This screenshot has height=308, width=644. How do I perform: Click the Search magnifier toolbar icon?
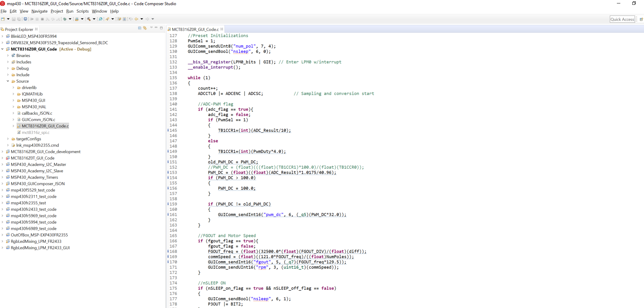click(x=101, y=19)
